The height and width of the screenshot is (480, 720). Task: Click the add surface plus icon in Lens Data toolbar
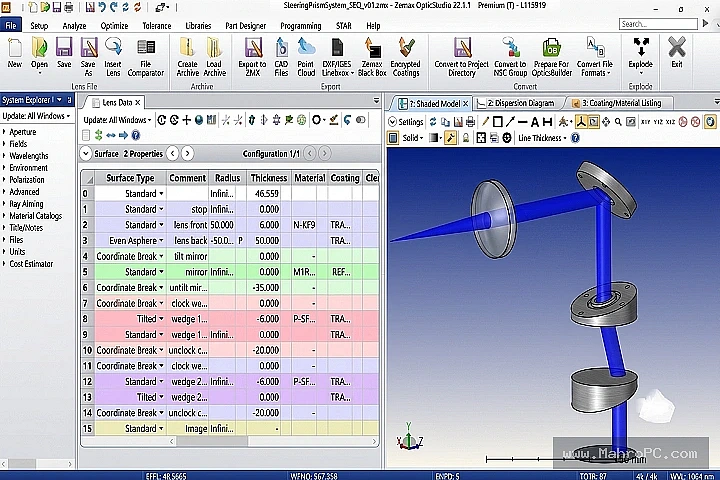pyautogui.click(x=186, y=120)
